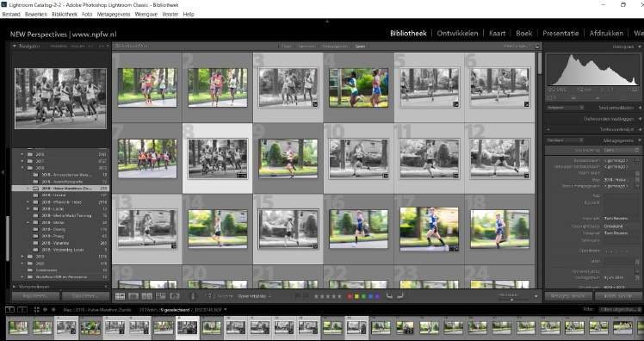Switch to Loupe view in the toolbar
The height and width of the screenshot is (341, 644).
[x=133, y=296]
